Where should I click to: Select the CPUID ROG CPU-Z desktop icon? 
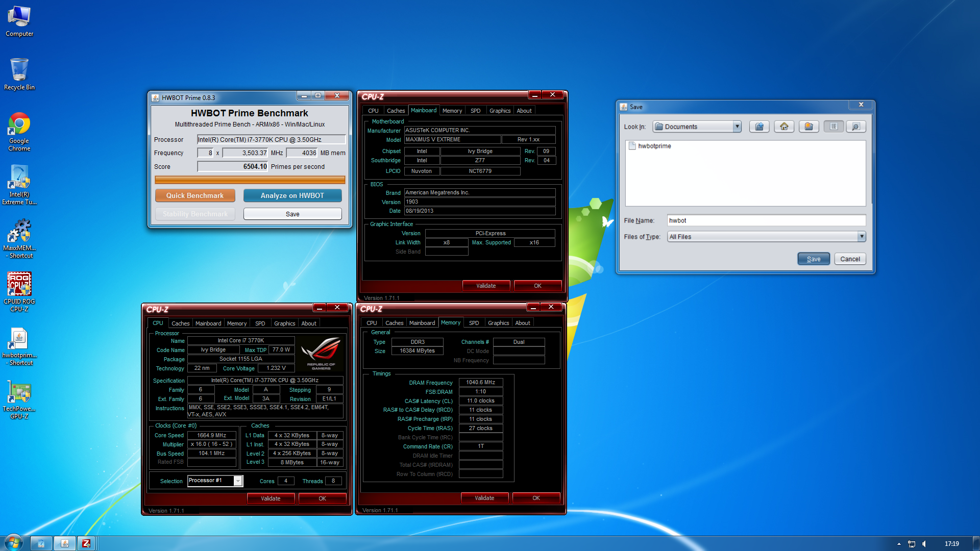point(19,292)
